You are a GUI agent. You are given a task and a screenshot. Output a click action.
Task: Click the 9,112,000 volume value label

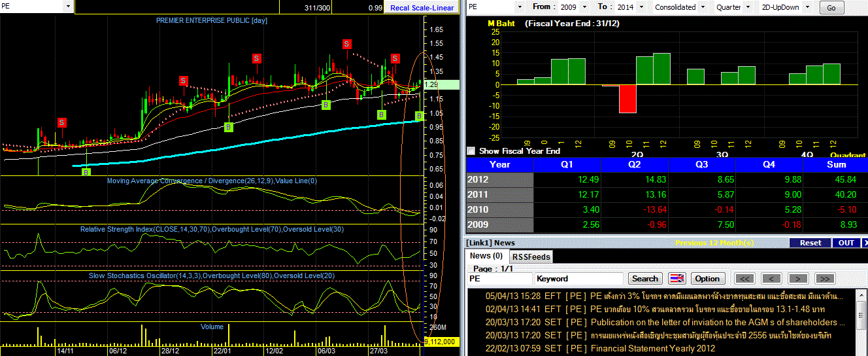tap(442, 342)
